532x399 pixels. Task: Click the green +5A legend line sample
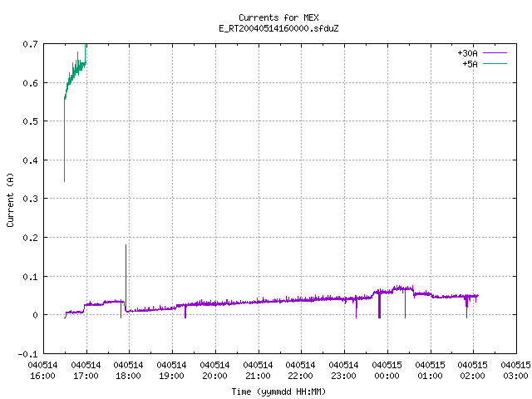pyautogui.click(x=495, y=63)
